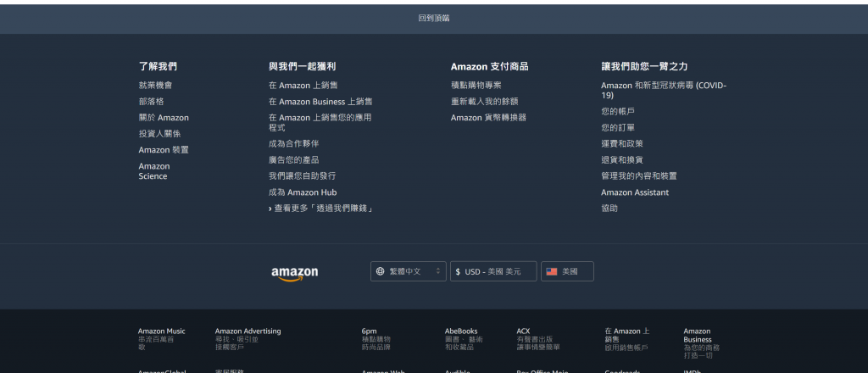Open the 重新載入我的餘額 link
This screenshot has height=373, width=868.
[x=484, y=101]
